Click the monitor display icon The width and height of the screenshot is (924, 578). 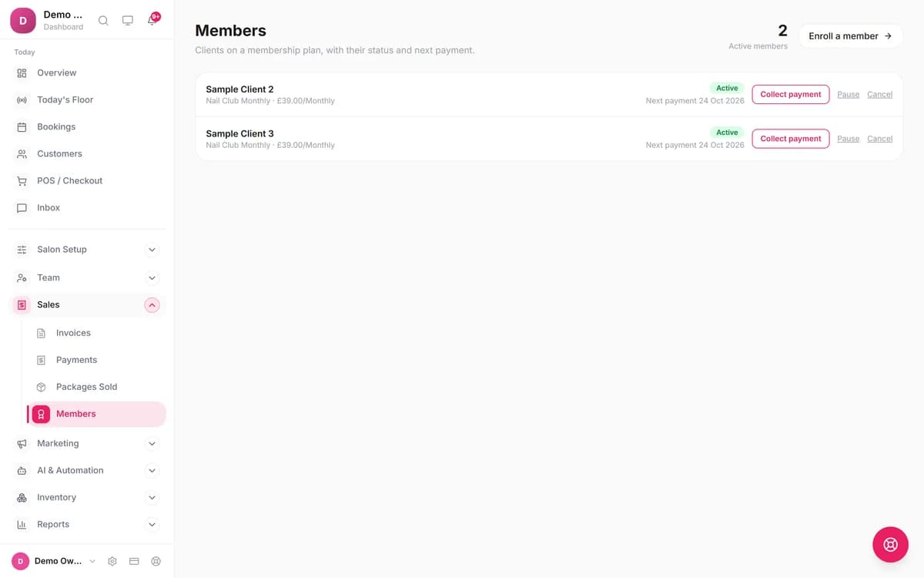128,21
